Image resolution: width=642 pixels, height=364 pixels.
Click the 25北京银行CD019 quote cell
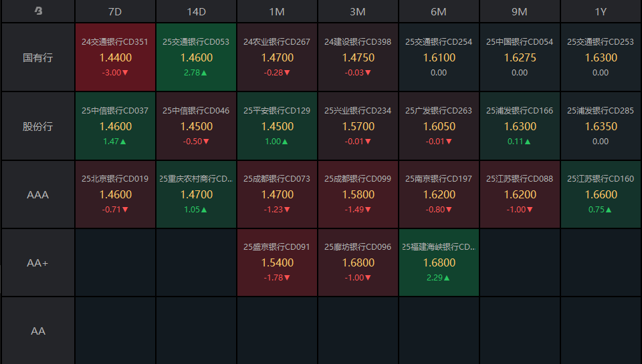(x=115, y=195)
